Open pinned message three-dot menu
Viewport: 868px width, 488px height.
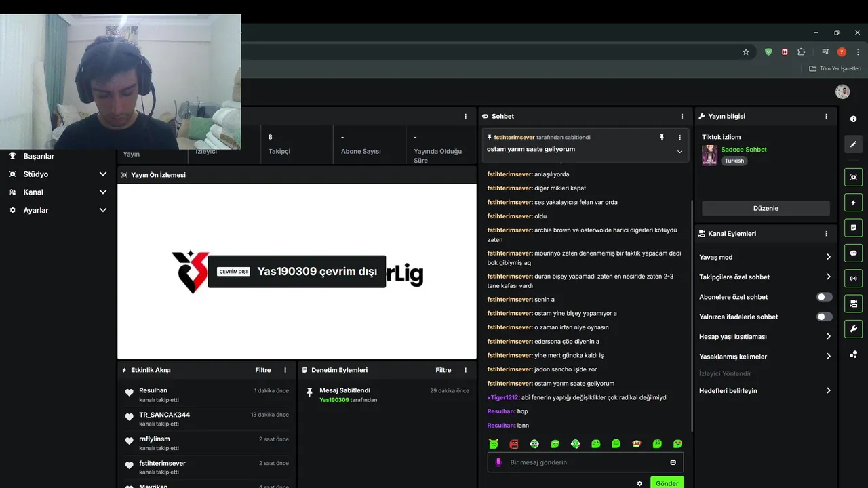679,137
